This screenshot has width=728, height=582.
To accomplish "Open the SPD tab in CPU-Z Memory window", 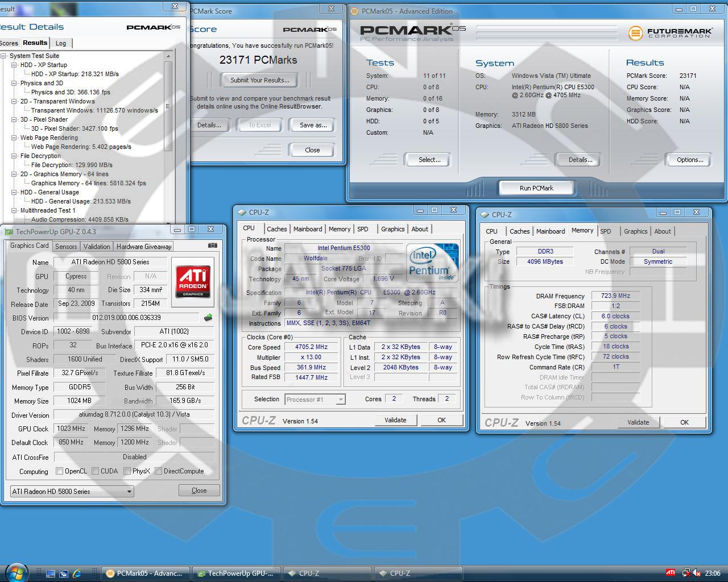I will 606,231.
